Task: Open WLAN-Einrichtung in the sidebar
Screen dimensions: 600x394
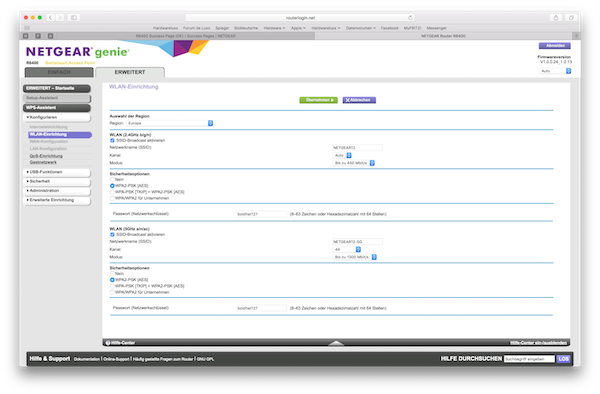Action: tap(60, 135)
